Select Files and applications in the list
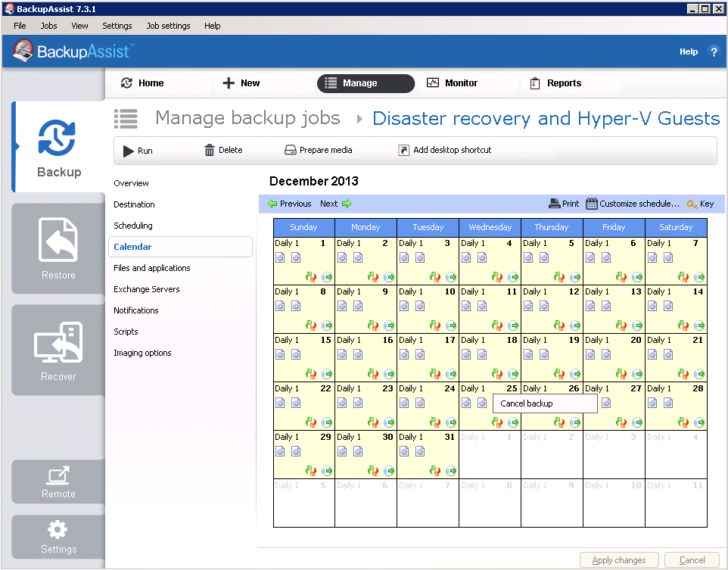The height and width of the screenshot is (570, 728). click(x=152, y=268)
